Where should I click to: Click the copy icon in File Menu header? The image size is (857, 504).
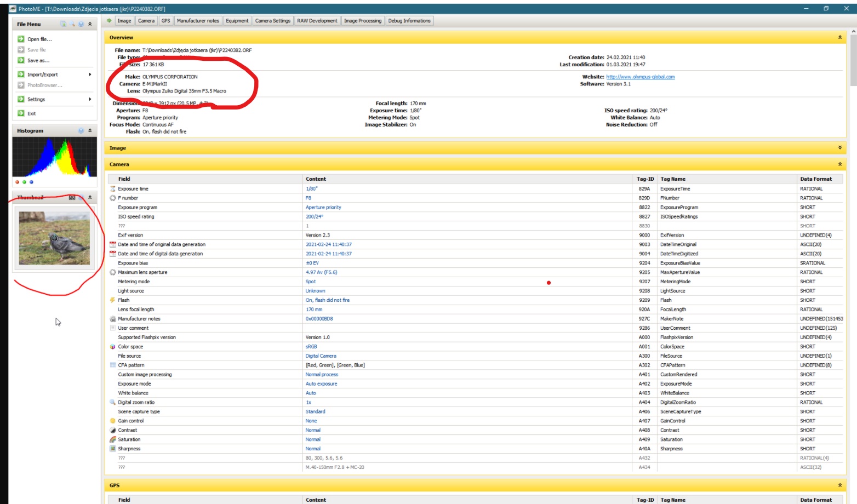(x=63, y=24)
